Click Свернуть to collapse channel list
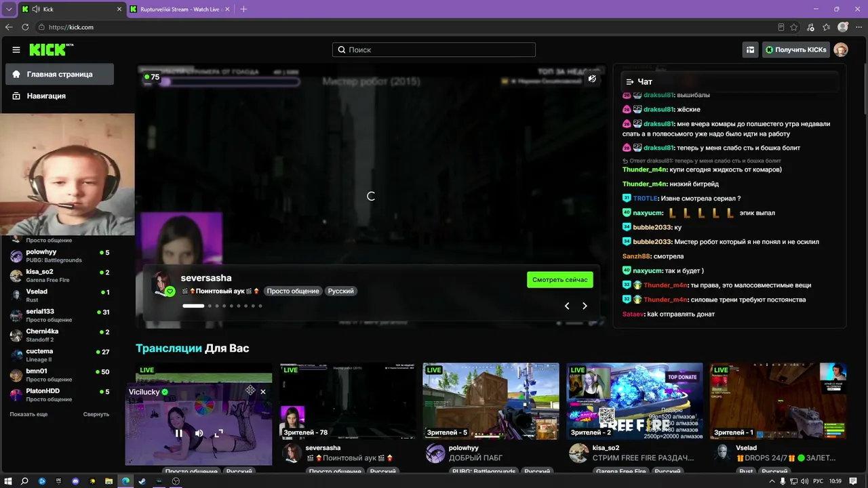Screen dimensions: 868x488 (96, 414)
